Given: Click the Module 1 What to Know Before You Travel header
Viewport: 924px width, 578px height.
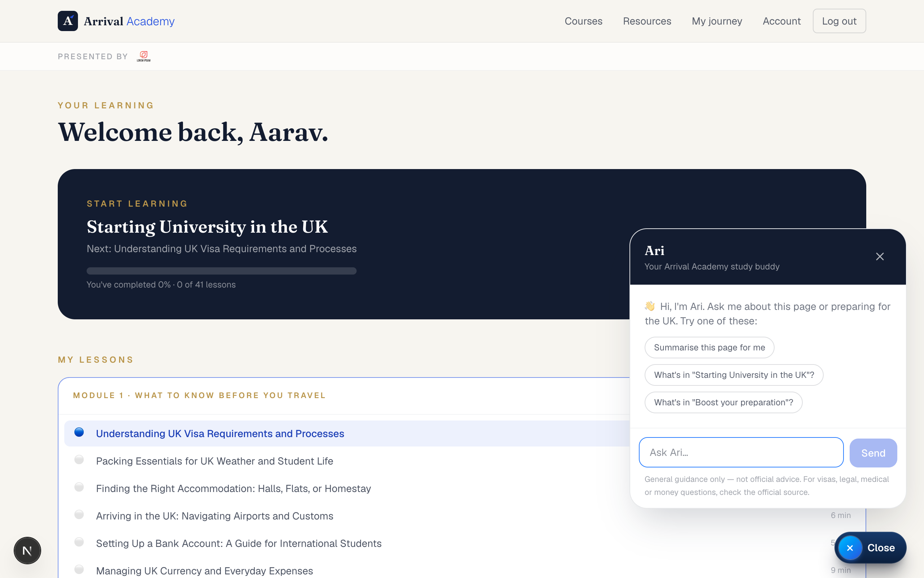Looking at the screenshot, I should [199, 395].
